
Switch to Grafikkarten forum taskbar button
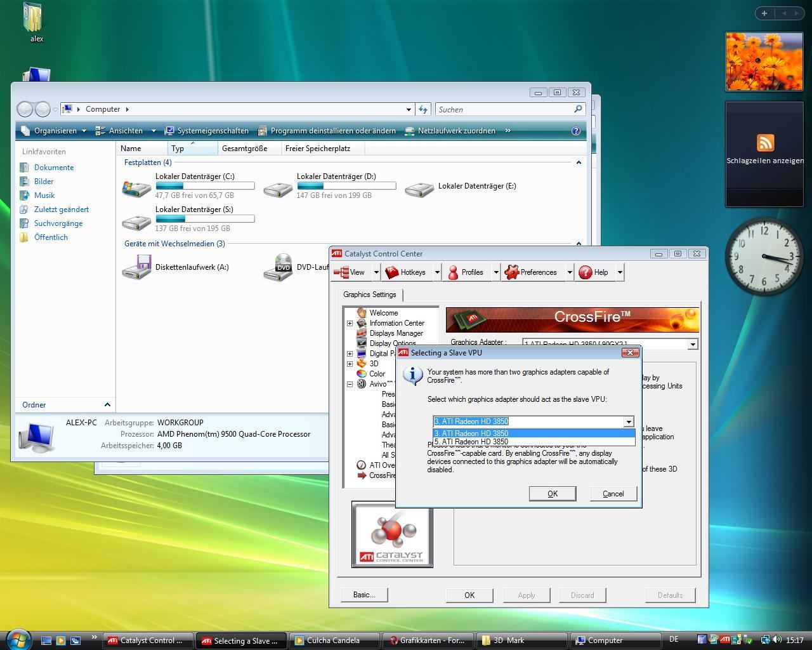[x=429, y=640]
